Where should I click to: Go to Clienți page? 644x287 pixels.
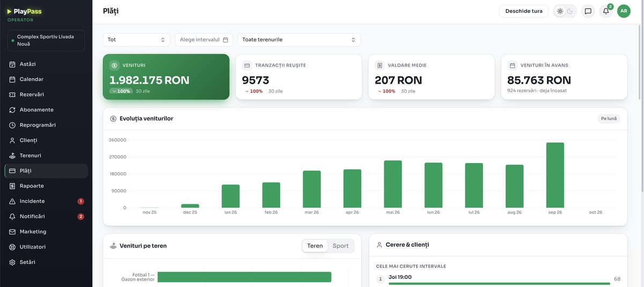pyautogui.click(x=46, y=140)
